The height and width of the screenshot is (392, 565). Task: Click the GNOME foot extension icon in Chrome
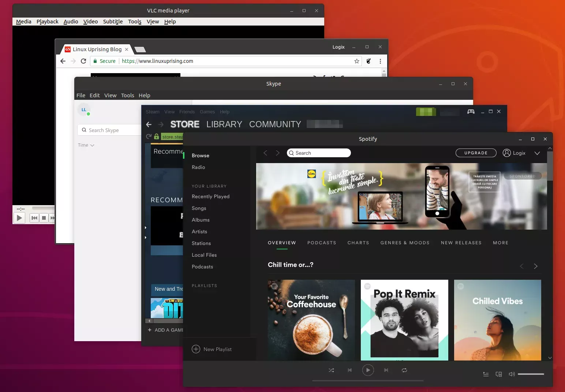[x=368, y=61]
